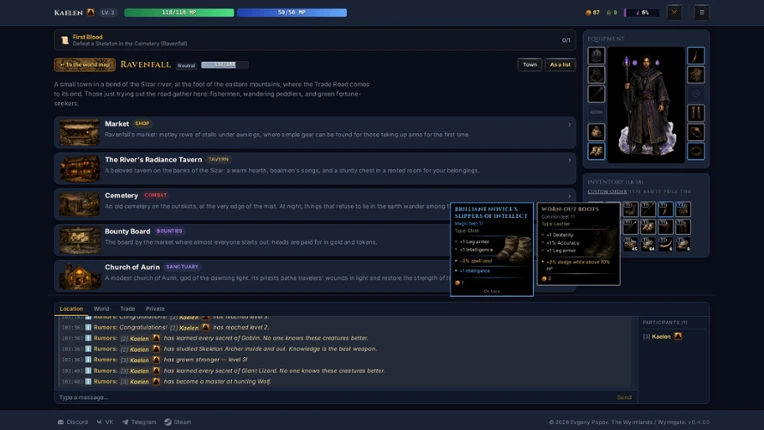The height and width of the screenshot is (430, 764).
Task: Open the Telegram link in footer
Action: tap(139, 422)
